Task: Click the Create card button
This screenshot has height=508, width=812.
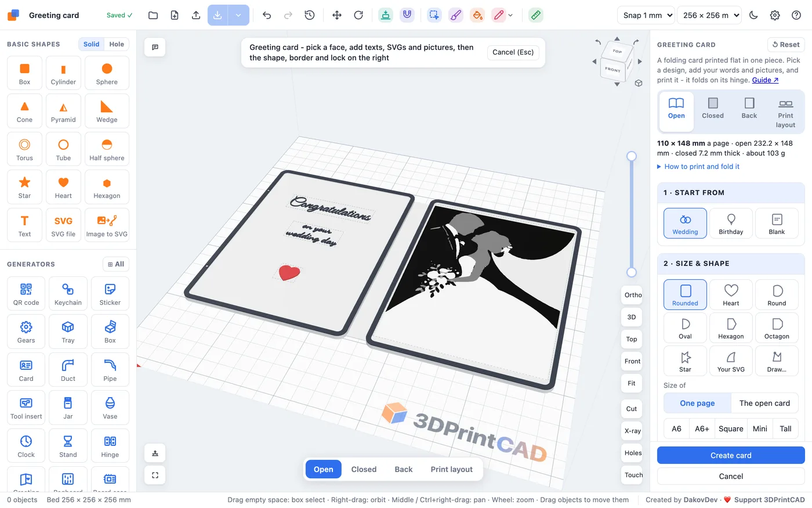Action: [731, 455]
